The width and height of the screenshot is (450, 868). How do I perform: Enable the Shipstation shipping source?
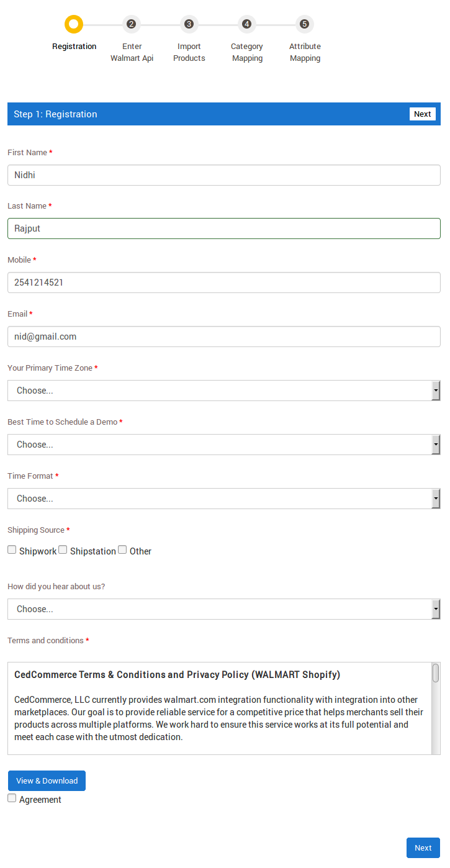[63, 549]
